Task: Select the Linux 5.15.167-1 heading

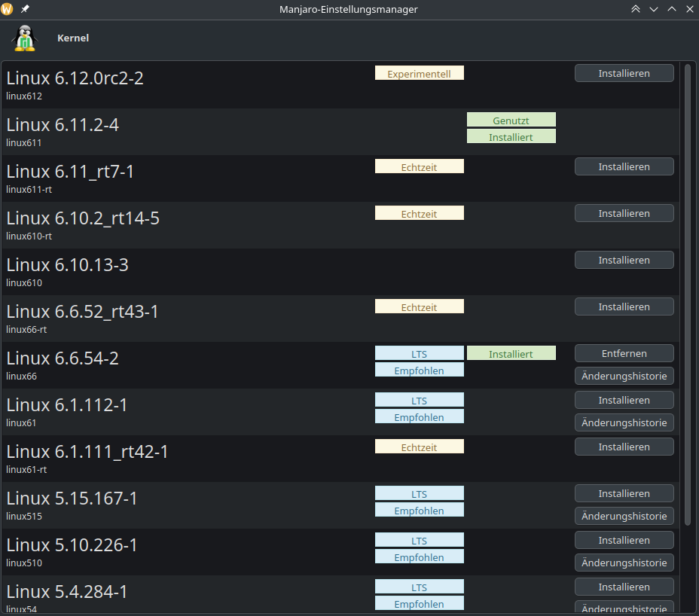Action: pos(72,499)
